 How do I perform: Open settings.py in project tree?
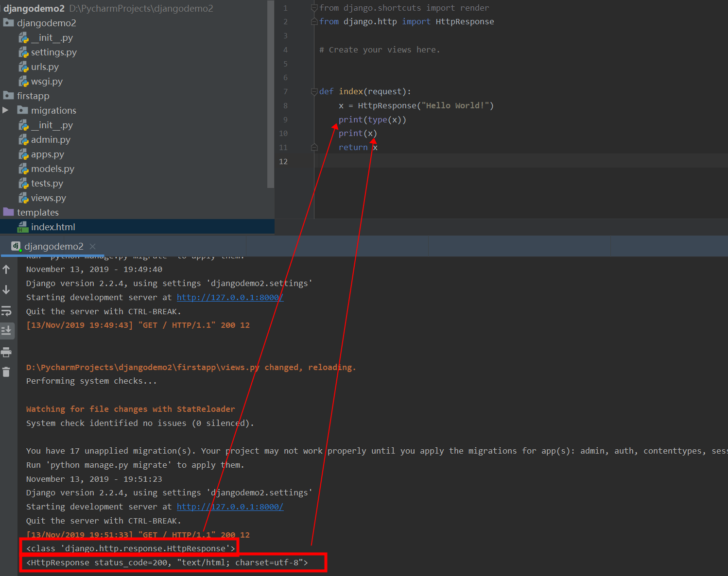point(53,52)
